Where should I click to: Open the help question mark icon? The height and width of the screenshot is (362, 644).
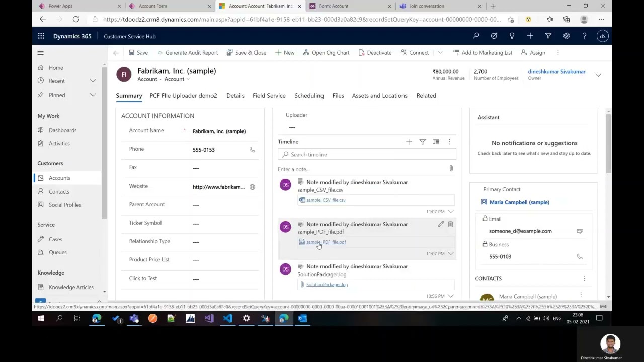[585, 36]
